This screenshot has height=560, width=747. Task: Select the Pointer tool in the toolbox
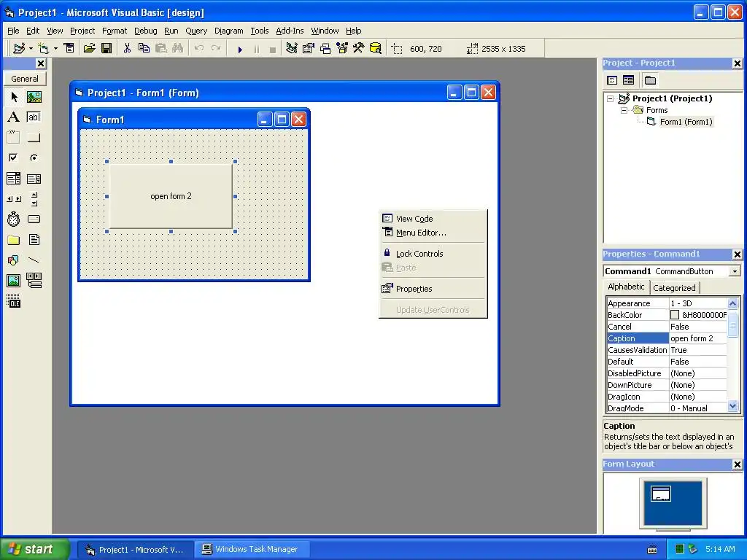[14, 97]
